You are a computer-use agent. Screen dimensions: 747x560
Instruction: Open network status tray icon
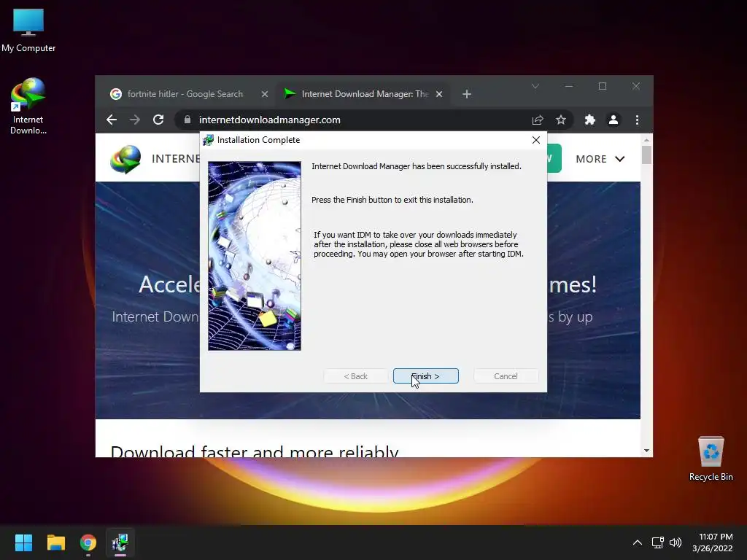(x=658, y=542)
